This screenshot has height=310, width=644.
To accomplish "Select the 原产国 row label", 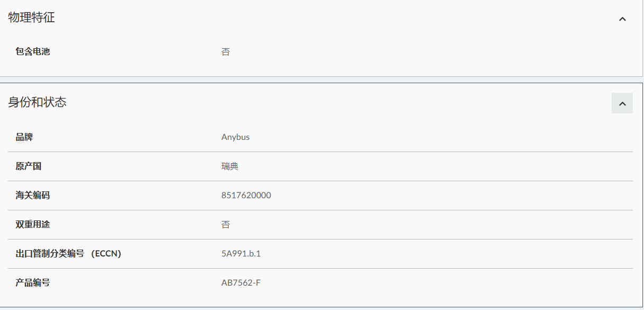I will [x=29, y=166].
